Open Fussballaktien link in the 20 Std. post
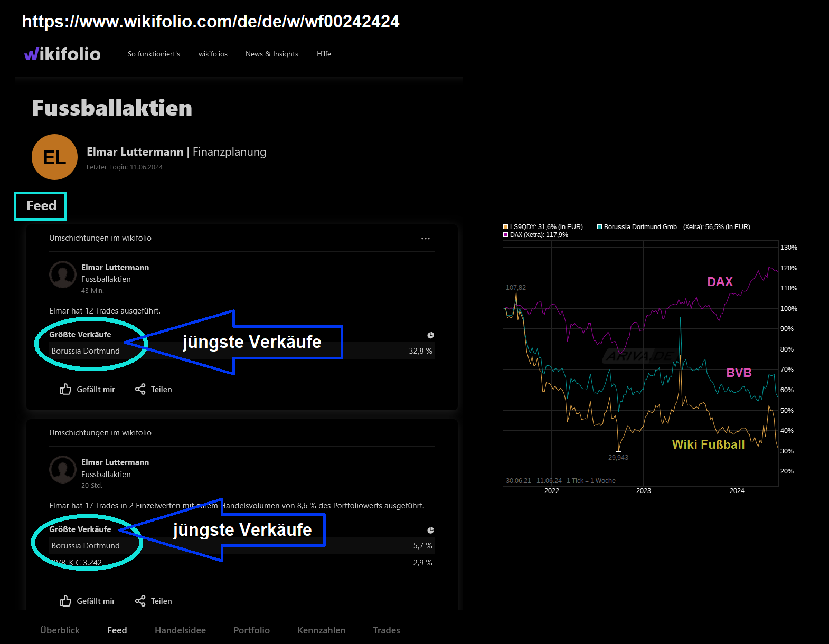 (106, 475)
